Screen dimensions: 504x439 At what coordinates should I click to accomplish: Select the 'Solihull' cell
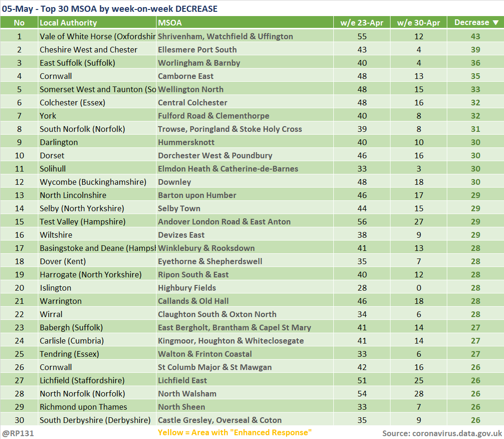click(x=97, y=168)
